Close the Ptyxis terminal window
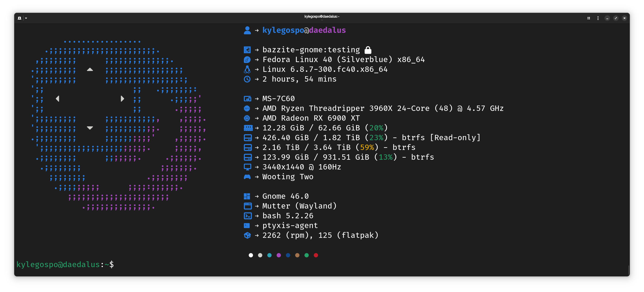Viewport: 644px width, 292px height. (624, 18)
